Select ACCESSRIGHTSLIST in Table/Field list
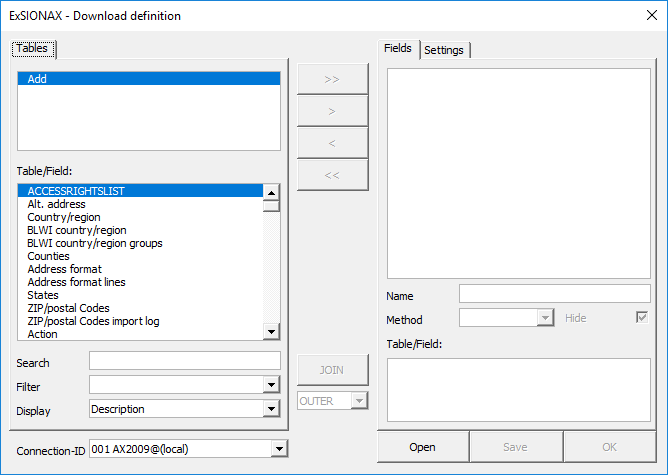Screen dimensions: 668x475 point(140,191)
